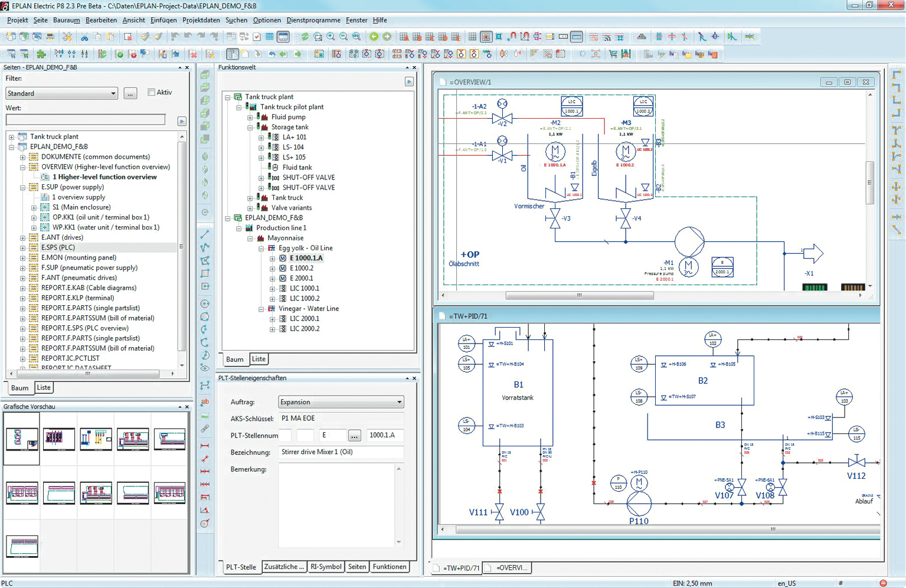Expand the E.ANT (drives) node

click(x=22, y=238)
